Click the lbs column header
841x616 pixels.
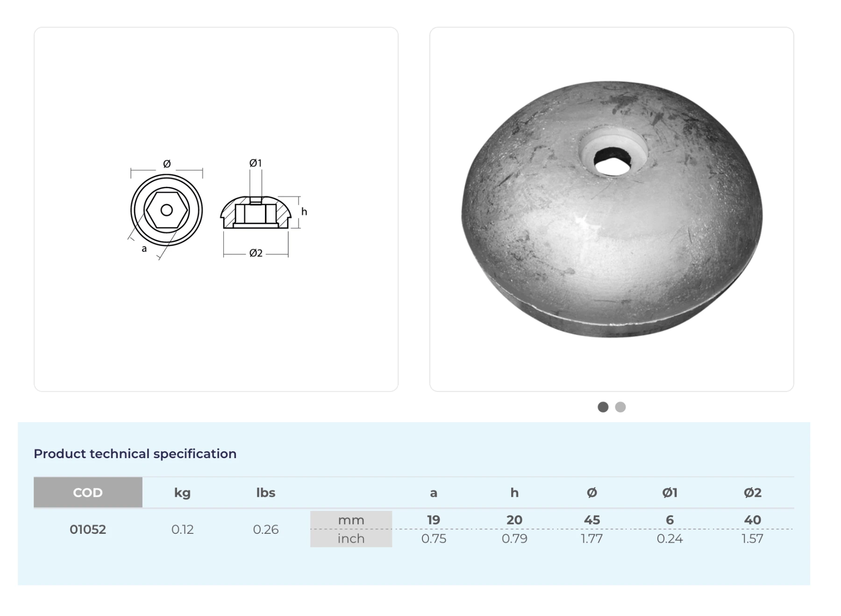pyautogui.click(x=265, y=492)
